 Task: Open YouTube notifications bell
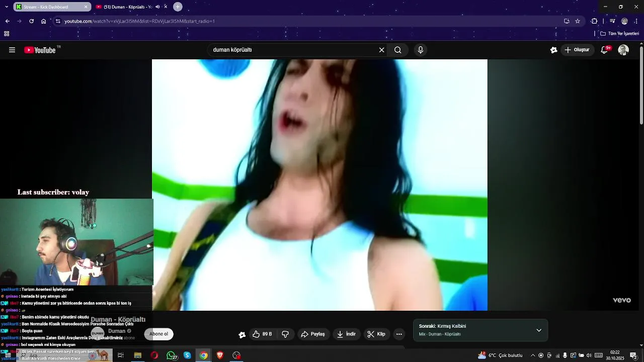[x=605, y=50]
